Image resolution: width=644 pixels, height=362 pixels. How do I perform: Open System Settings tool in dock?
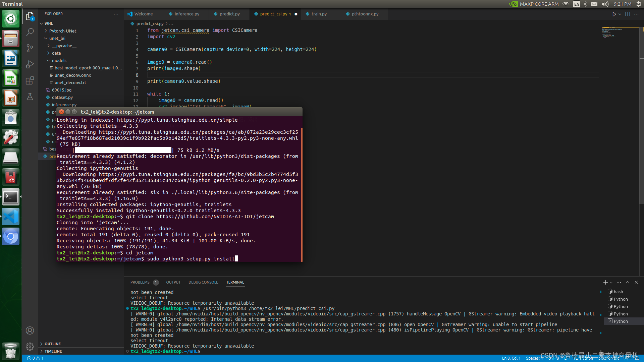point(11,137)
